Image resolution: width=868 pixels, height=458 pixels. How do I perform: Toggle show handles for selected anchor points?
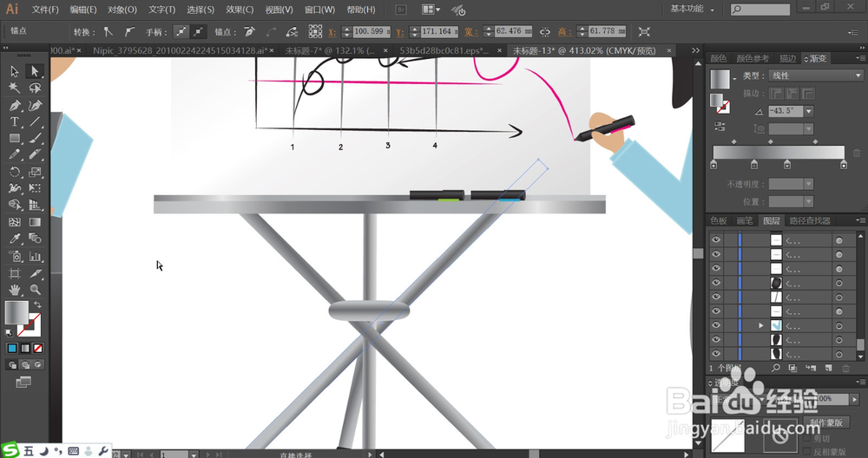pyautogui.click(x=181, y=32)
